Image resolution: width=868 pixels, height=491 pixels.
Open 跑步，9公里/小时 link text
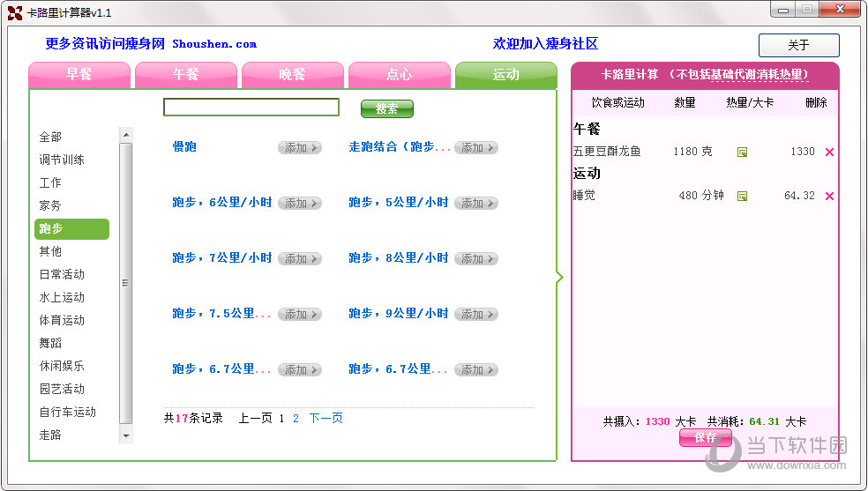(x=399, y=314)
